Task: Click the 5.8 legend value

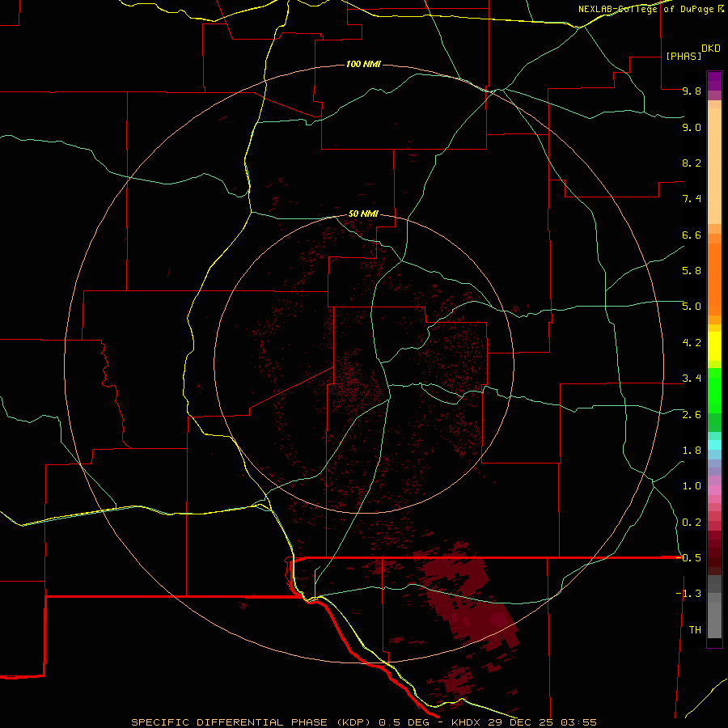Action: 692,271
